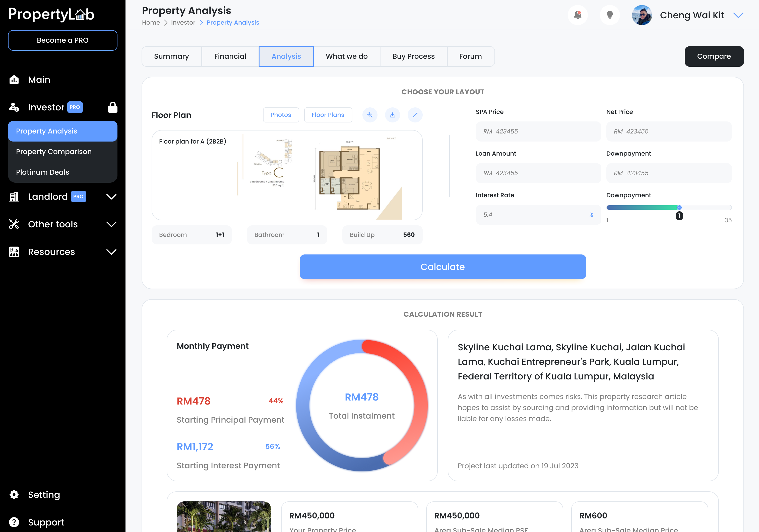Switch to the Financial tab
This screenshot has width=759, height=532.
(230, 56)
